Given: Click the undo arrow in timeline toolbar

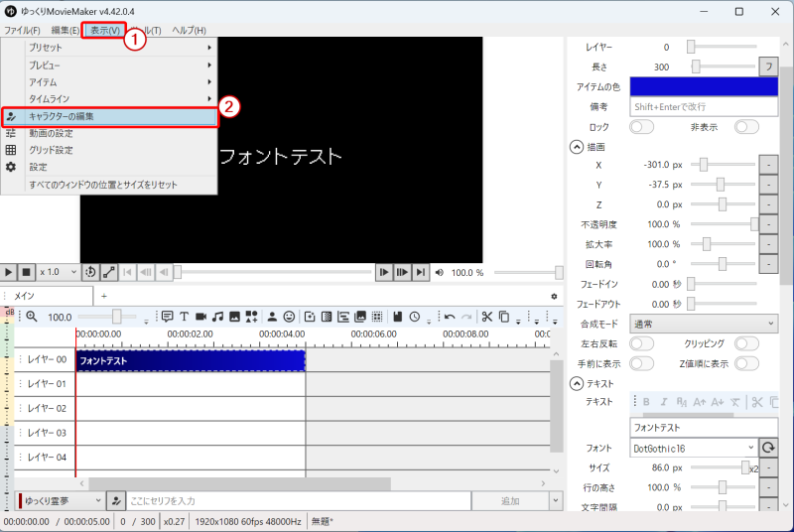Looking at the screenshot, I should [449, 317].
